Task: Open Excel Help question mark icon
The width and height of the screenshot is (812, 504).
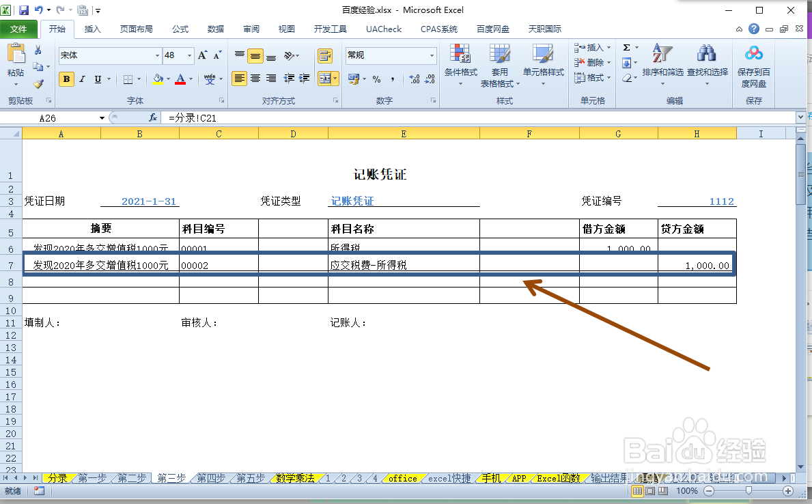Action: 754,29
